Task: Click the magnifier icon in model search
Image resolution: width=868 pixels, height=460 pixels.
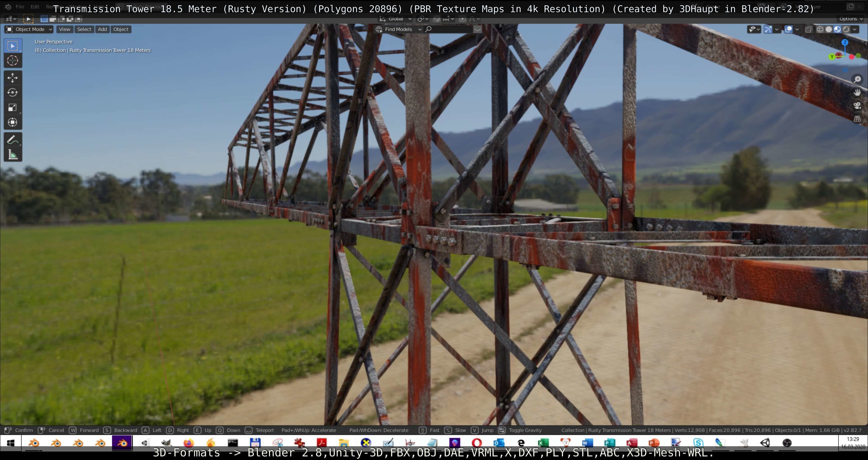Action: (x=429, y=29)
